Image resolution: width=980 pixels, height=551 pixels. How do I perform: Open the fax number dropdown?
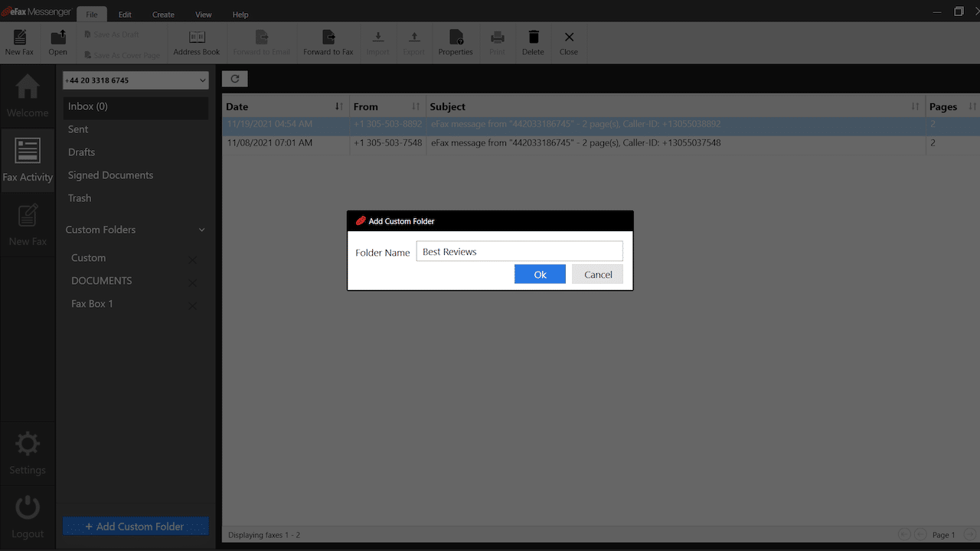pyautogui.click(x=201, y=80)
